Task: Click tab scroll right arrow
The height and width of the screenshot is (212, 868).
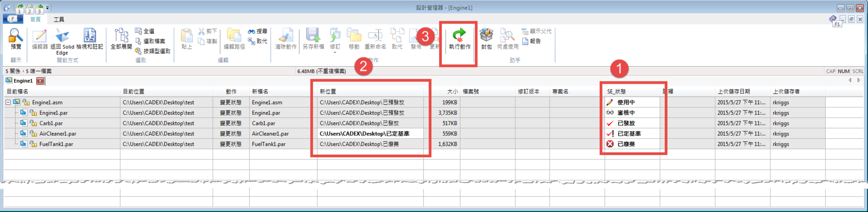Action: pos(859,80)
